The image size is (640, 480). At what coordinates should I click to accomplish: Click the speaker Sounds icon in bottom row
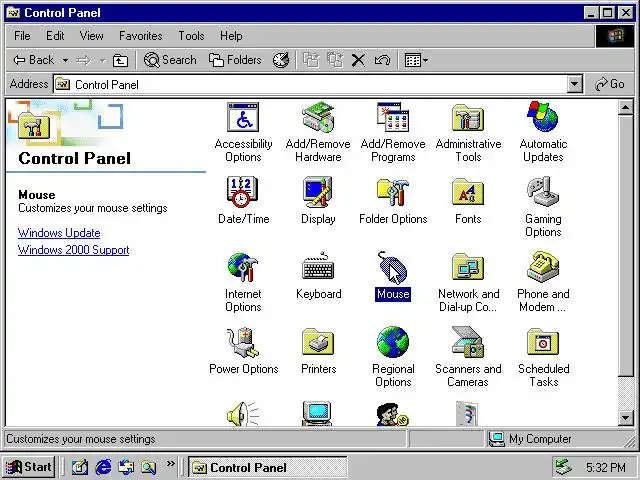tap(242, 414)
